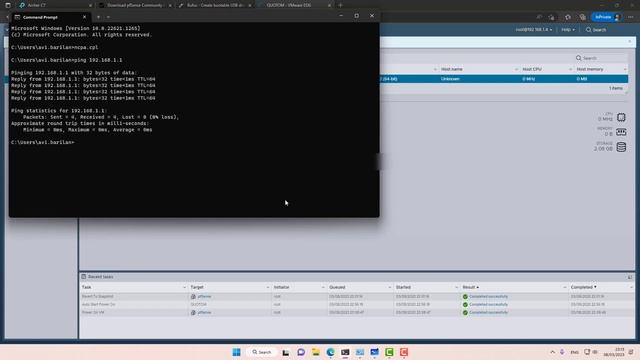Sort recent tasks by Target column
This screenshot has height=360, width=640.
[x=197, y=287]
